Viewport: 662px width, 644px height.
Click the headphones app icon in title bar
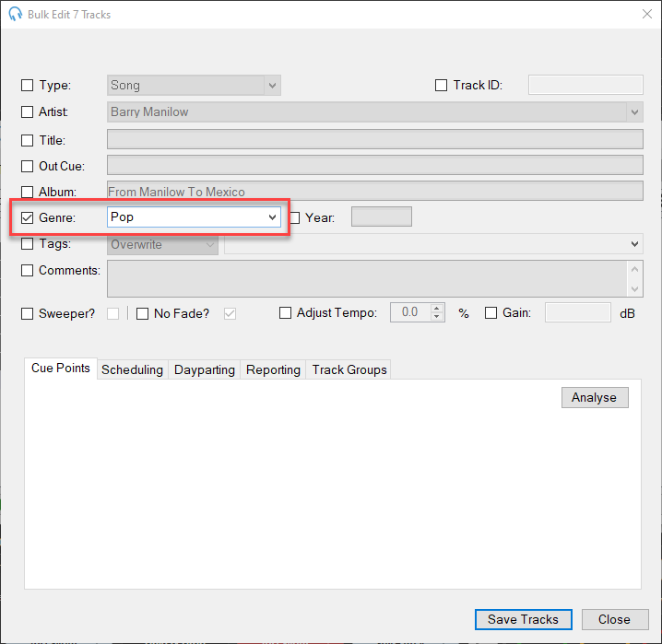coord(15,14)
